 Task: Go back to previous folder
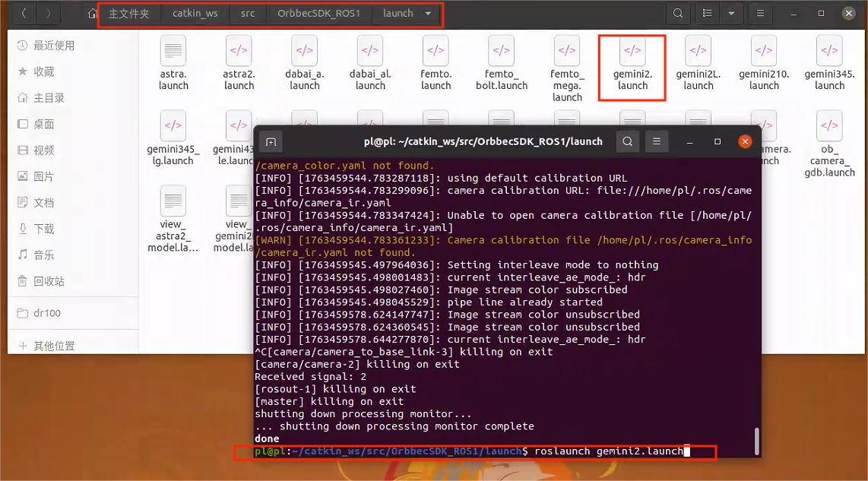(x=24, y=14)
